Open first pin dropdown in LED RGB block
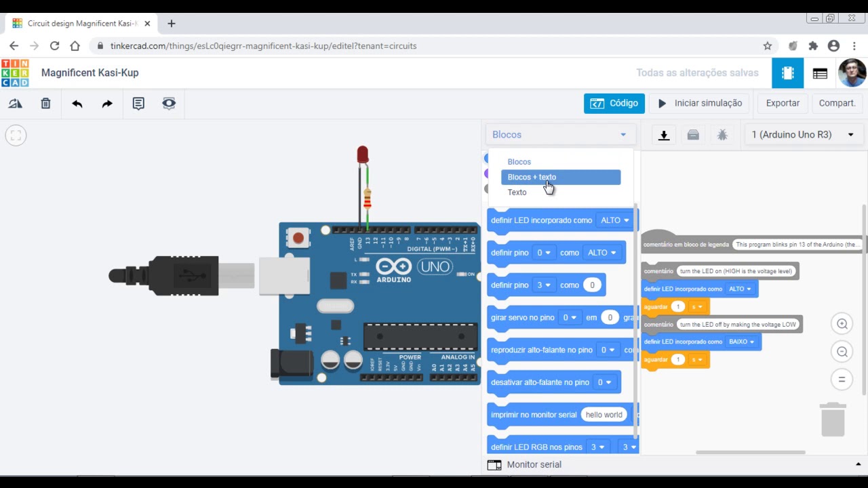 point(597,447)
